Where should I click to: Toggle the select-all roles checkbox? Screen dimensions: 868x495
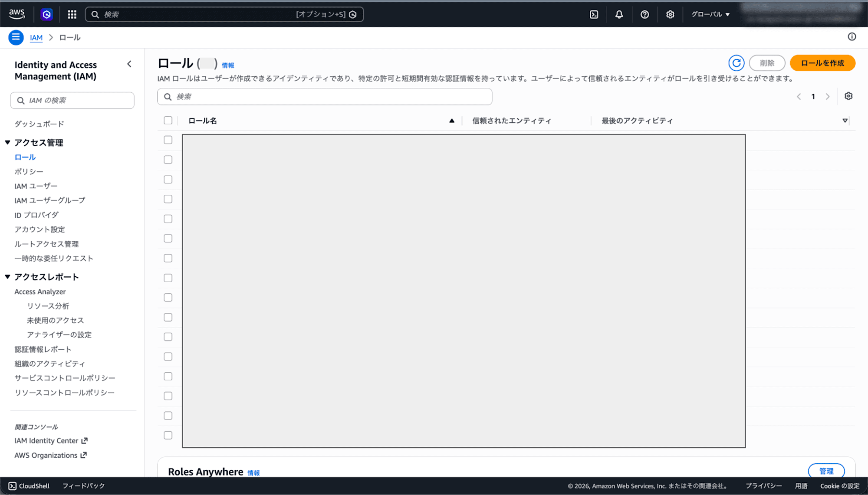pos(168,121)
